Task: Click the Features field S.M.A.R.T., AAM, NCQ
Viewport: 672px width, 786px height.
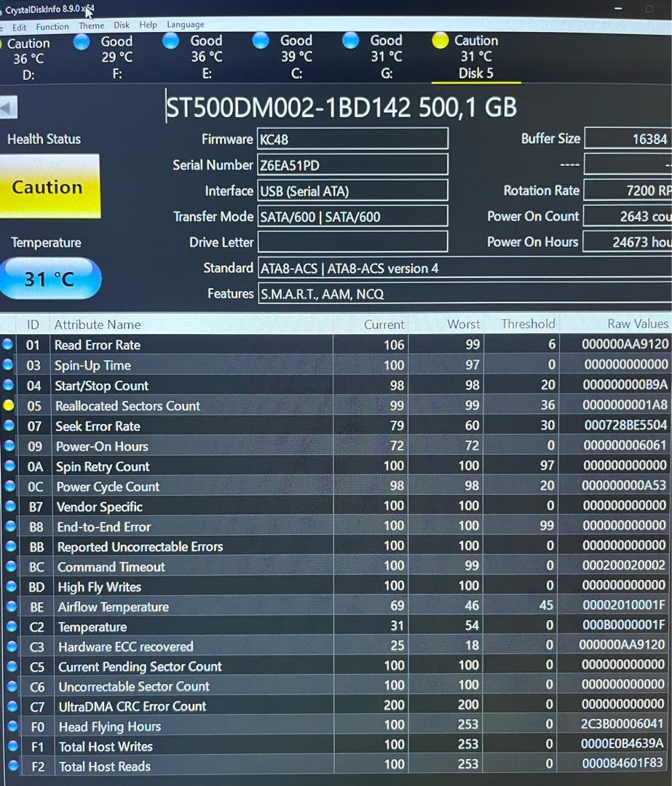Action: (465, 294)
